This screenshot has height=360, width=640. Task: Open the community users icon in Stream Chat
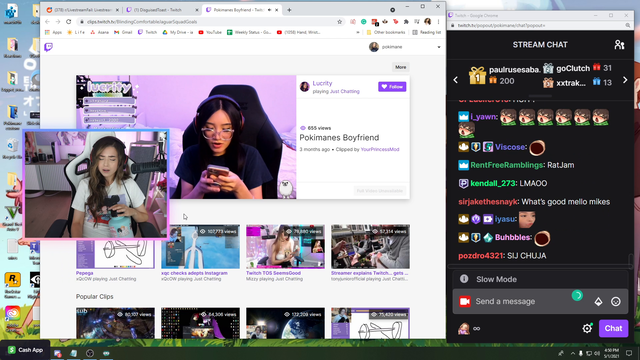[619, 44]
